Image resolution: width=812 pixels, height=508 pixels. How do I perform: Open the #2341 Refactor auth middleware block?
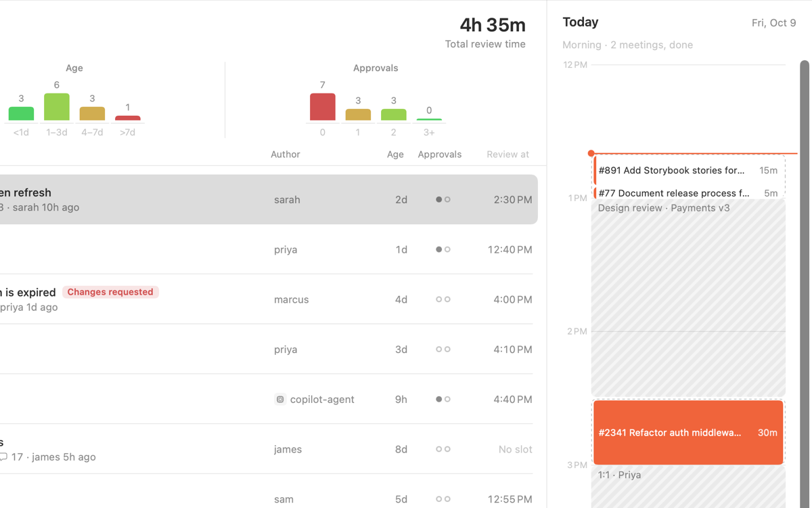(688, 432)
